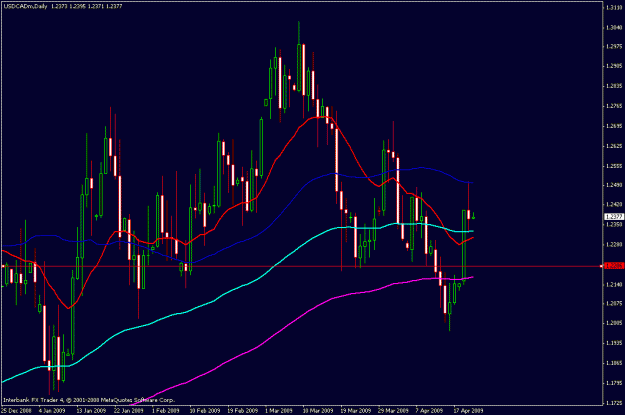Click the 29 Mar 2009 date label
625x415 pixels.
pyautogui.click(x=393, y=411)
